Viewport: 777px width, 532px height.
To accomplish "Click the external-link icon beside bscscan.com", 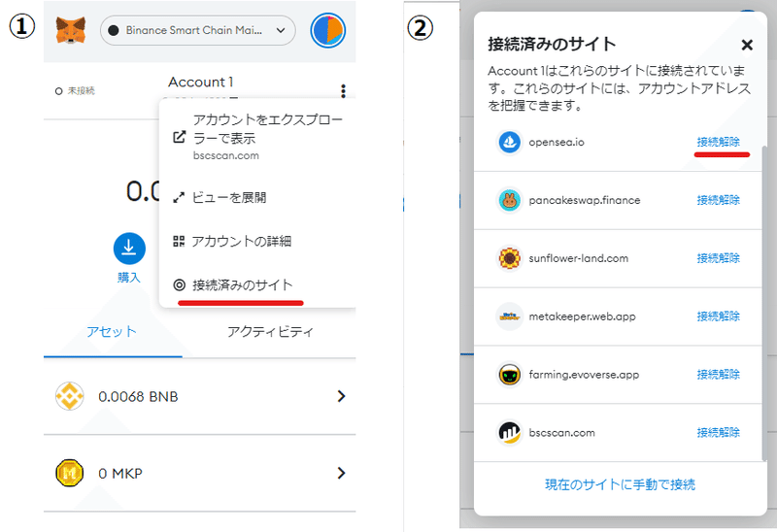I will (179, 137).
